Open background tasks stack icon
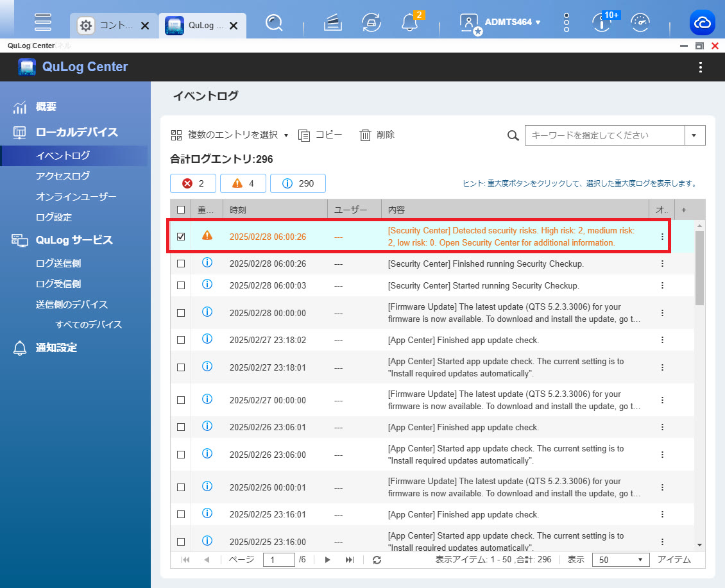This screenshot has width=725, height=588. click(332, 22)
